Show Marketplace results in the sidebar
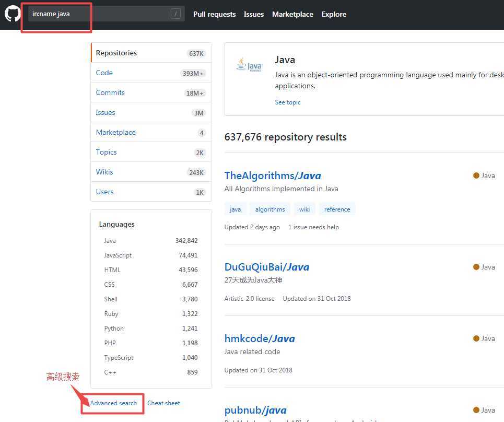This screenshot has width=504, height=422. 151,132
